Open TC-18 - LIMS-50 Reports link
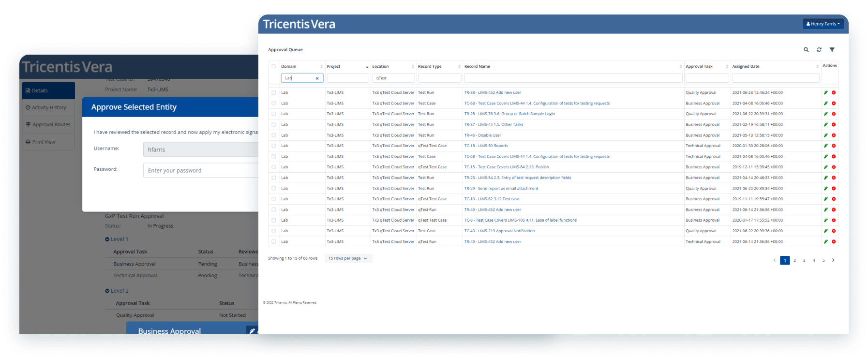 click(x=486, y=146)
